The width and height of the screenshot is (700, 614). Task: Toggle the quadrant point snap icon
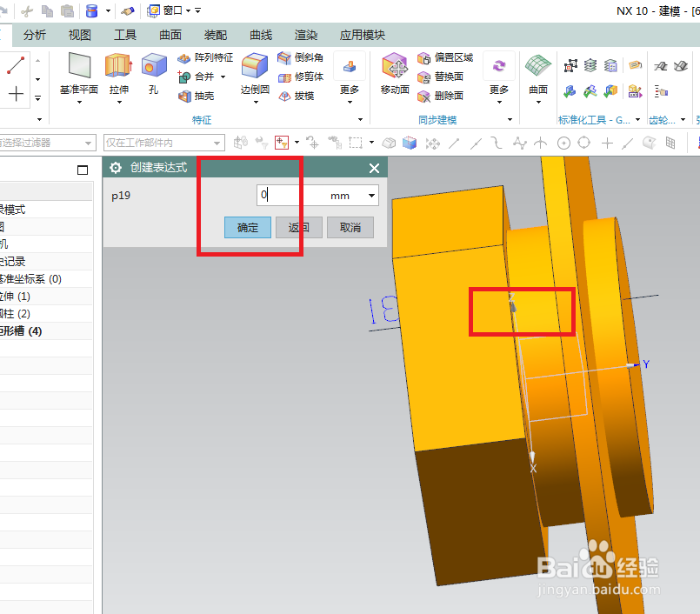pyautogui.click(x=584, y=143)
